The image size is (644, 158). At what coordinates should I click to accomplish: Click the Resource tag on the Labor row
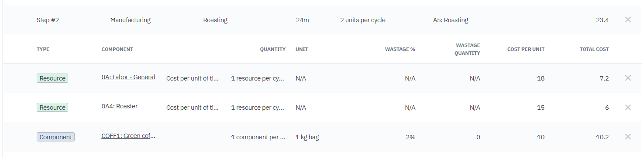pyautogui.click(x=52, y=78)
